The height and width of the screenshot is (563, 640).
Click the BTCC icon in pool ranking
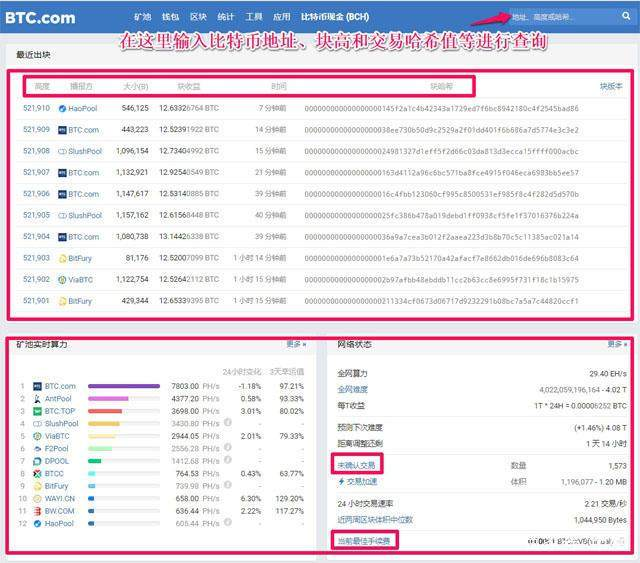[x=37, y=474]
